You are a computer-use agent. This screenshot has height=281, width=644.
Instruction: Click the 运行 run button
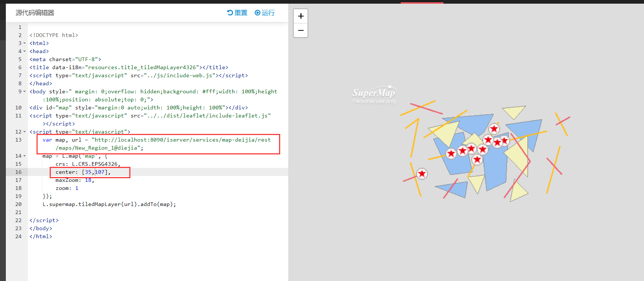pyautogui.click(x=264, y=13)
